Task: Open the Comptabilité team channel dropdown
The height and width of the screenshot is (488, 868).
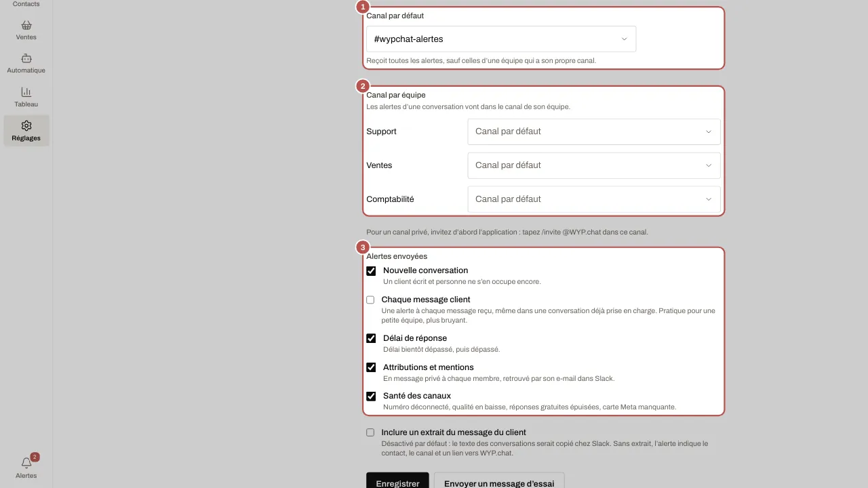Action: click(594, 199)
